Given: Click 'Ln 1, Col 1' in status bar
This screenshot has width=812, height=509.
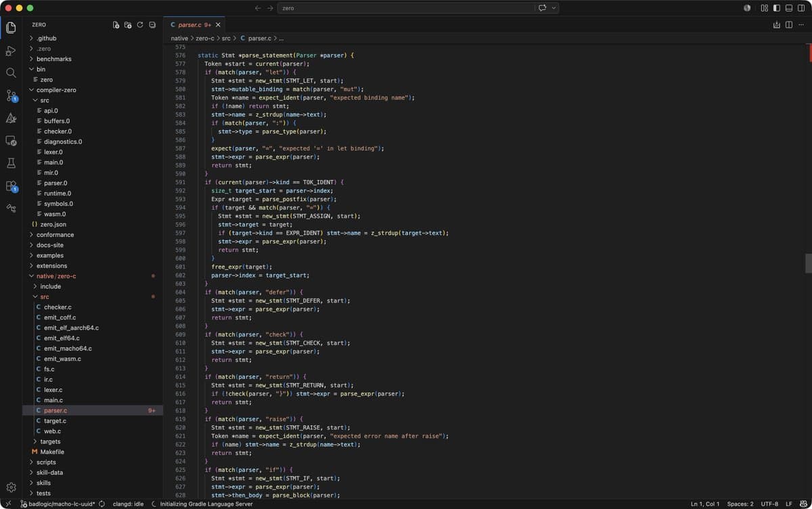Looking at the screenshot, I should tap(705, 504).
